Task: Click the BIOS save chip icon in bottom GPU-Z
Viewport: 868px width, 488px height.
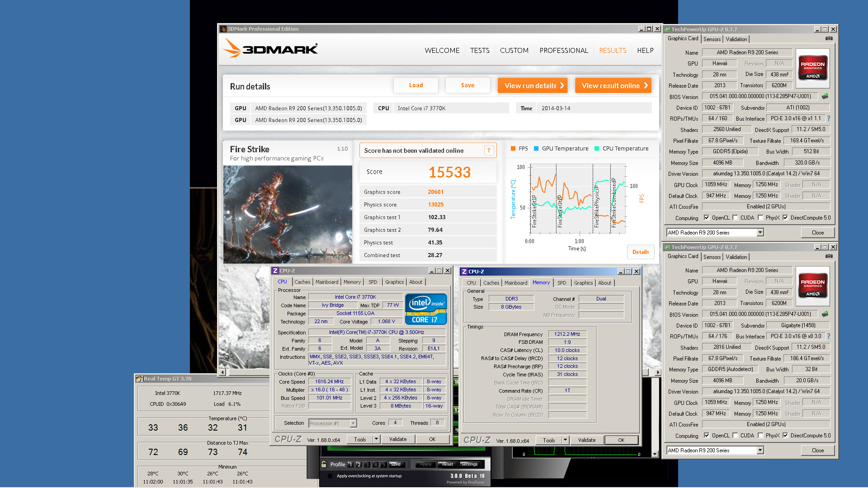Action: [825, 314]
